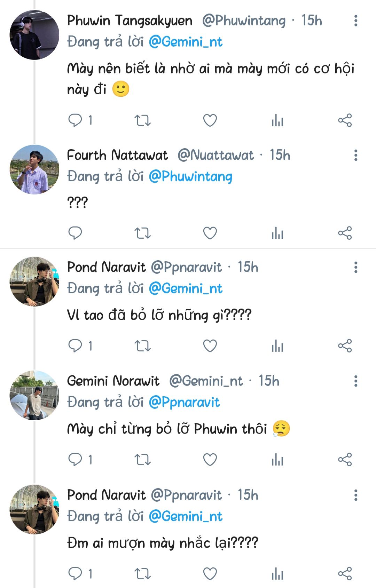Share Pond Naravit's last 'Đm ai mượn' tweet
The image size is (376, 588).
click(345, 573)
